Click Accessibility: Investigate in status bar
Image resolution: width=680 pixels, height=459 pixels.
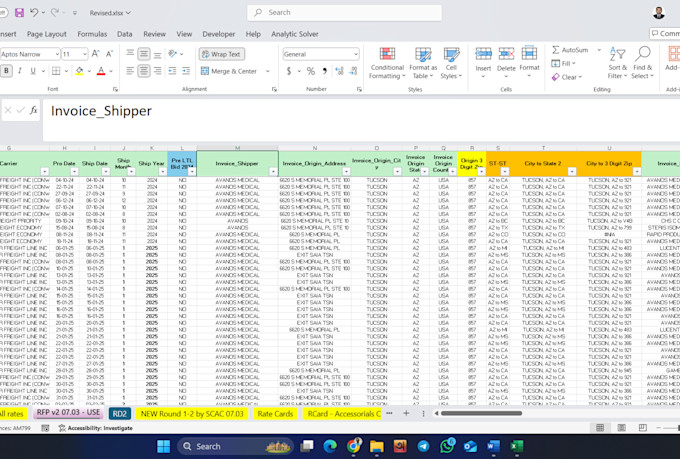(96, 428)
